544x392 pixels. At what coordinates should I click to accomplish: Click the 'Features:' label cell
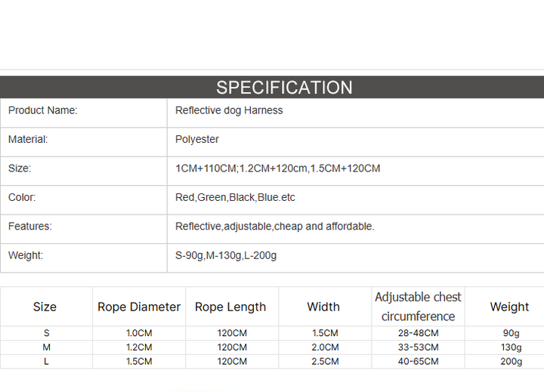click(x=84, y=229)
